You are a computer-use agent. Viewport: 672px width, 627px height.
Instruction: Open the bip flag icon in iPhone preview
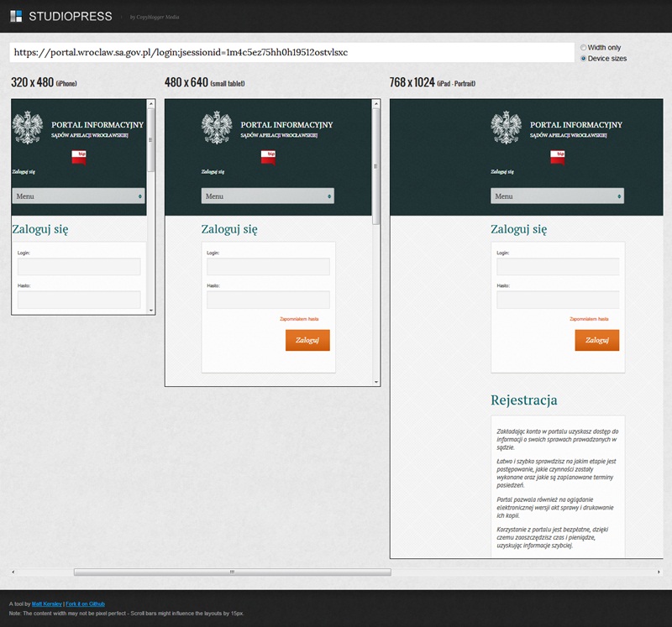click(79, 157)
